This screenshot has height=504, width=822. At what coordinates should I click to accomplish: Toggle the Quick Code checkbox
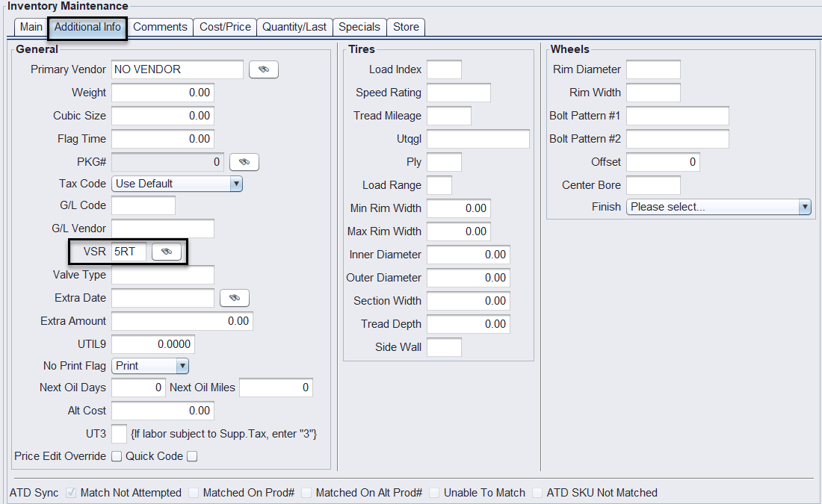192,456
